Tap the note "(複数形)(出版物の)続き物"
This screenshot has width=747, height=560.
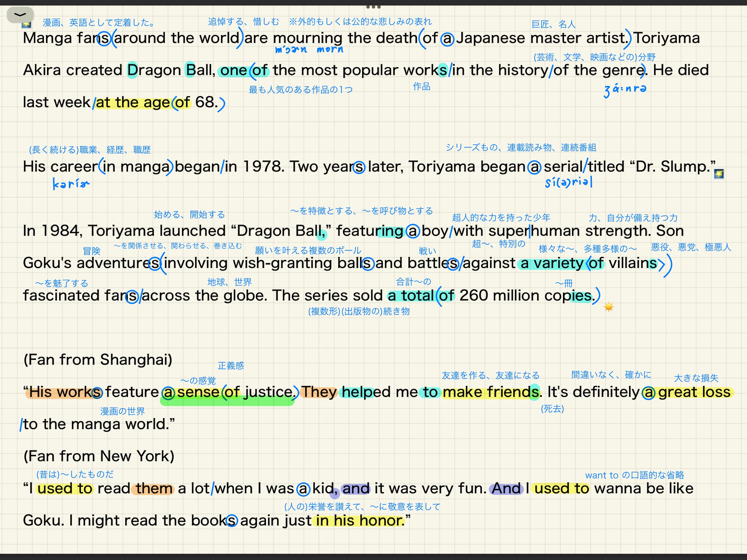point(359,311)
